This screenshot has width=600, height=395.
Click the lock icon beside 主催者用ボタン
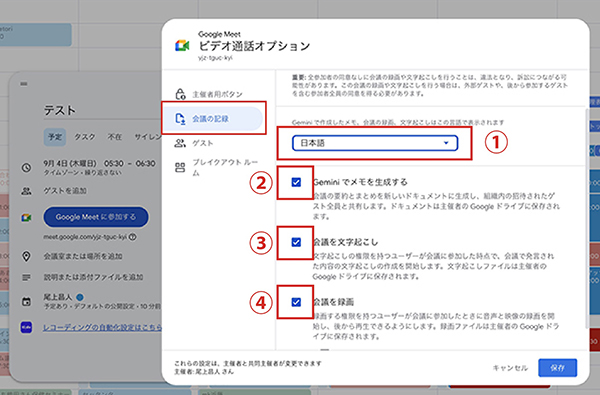(180, 94)
